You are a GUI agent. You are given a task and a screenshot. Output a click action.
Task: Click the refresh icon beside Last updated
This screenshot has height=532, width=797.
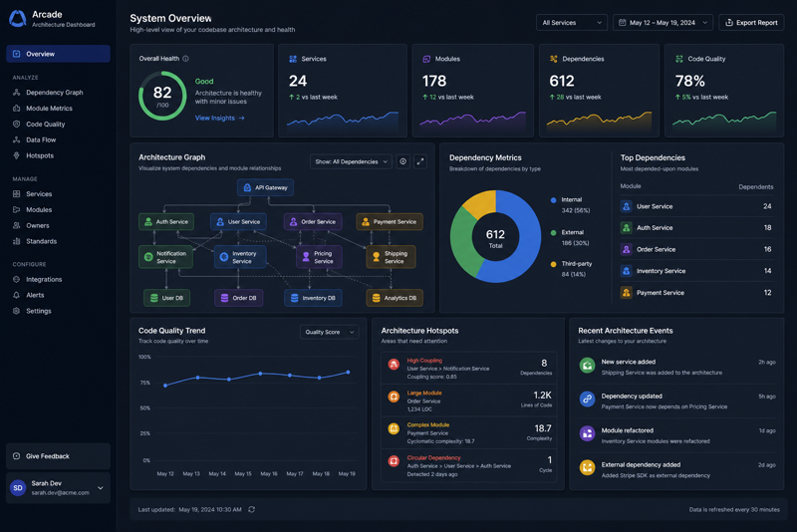[x=252, y=509]
